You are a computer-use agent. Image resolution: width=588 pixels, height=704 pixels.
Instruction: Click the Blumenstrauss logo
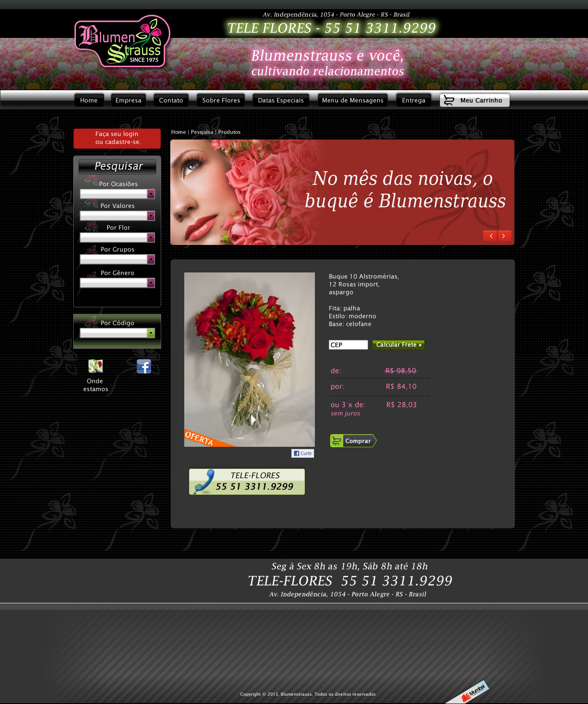pos(122,42)
